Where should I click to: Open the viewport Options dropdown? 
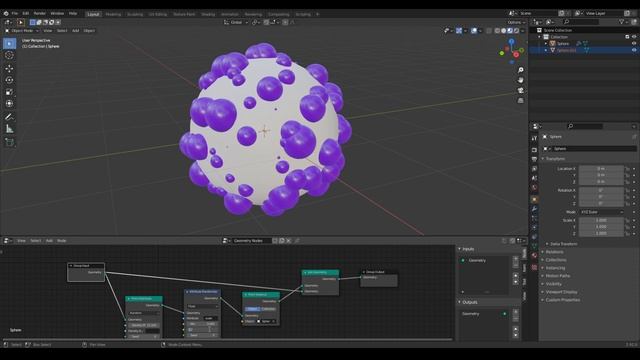click(516, 22)
